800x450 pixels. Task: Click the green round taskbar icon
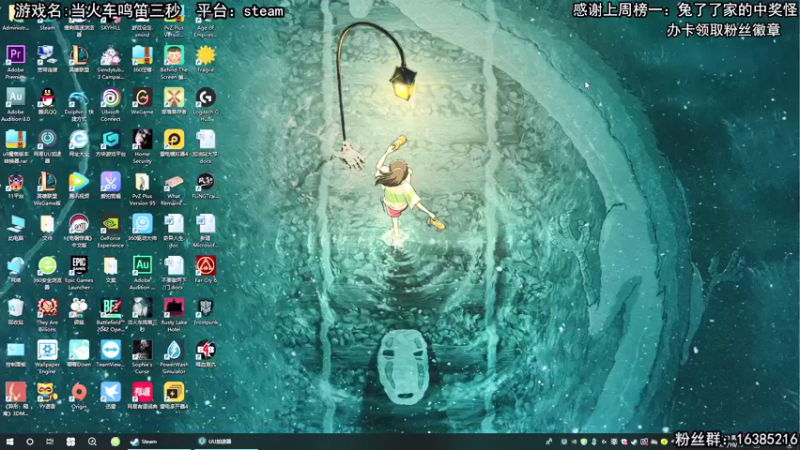(115, 441)
